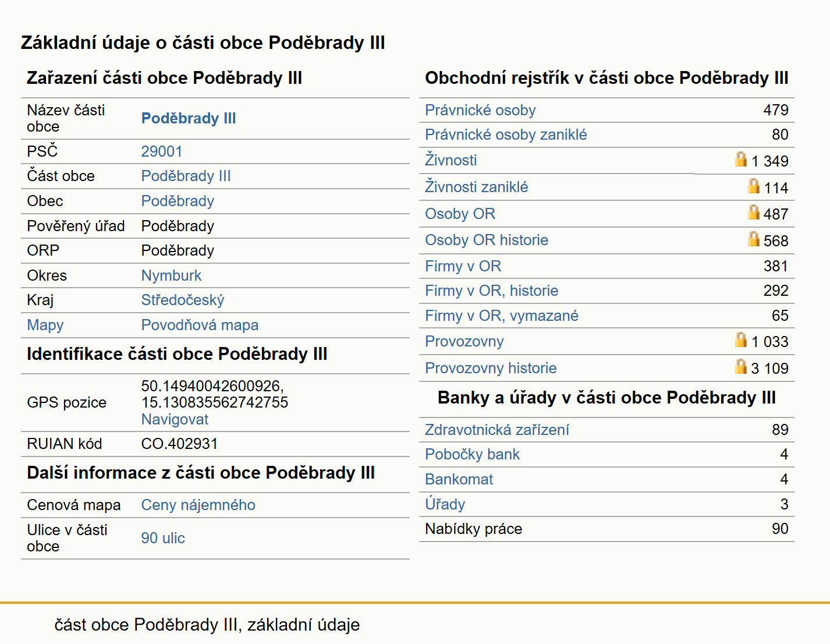The height and width of the screenshot is (644, 830).
Task: Follow the Firmy v OR link
Action: (463, 266)
